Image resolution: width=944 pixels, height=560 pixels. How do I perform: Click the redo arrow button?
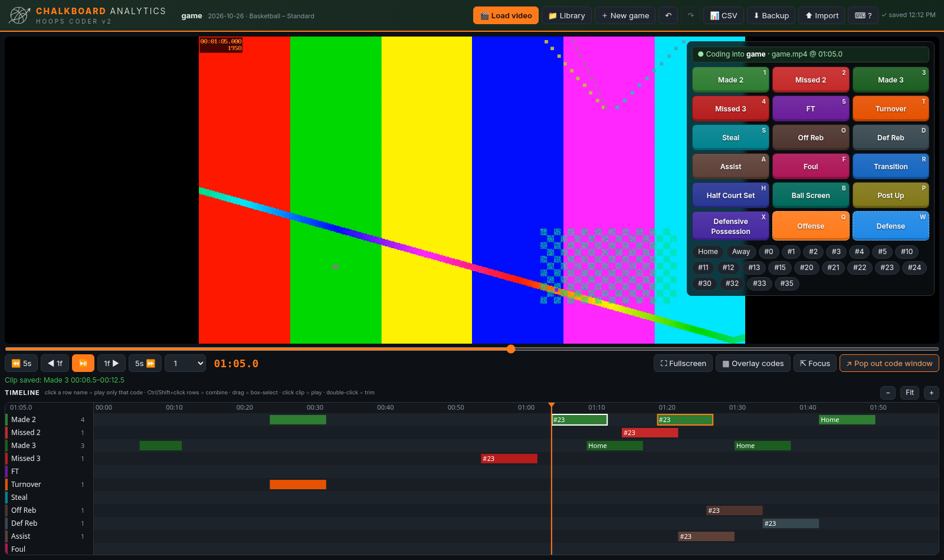pyautogui.click(x=690, y=15)
